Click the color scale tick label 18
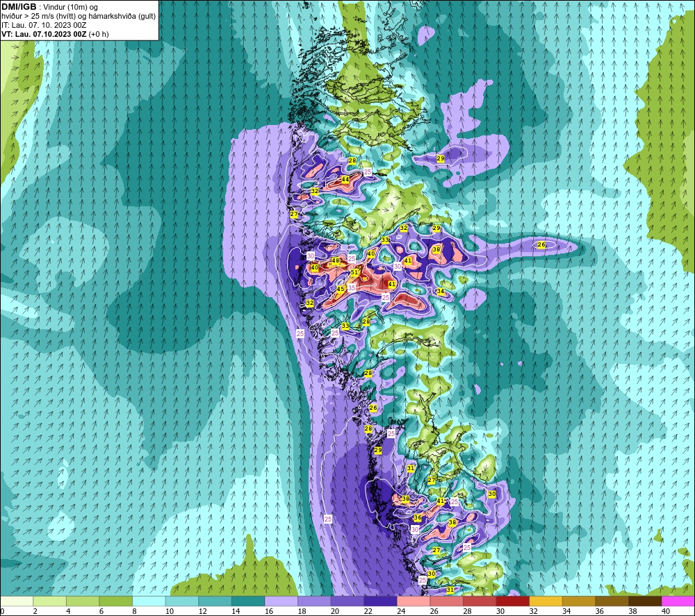This screenshot has width=695, height=616. coord(302,612)
